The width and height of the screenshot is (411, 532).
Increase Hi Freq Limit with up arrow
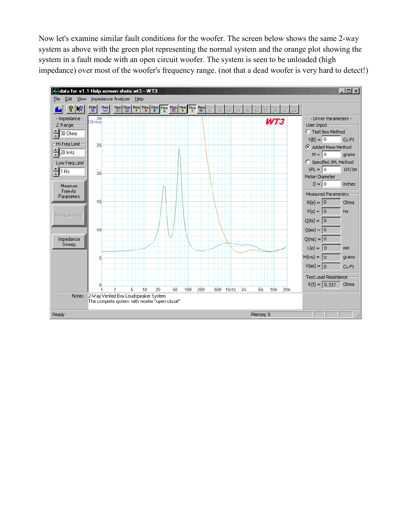click(x=56, y=150)
